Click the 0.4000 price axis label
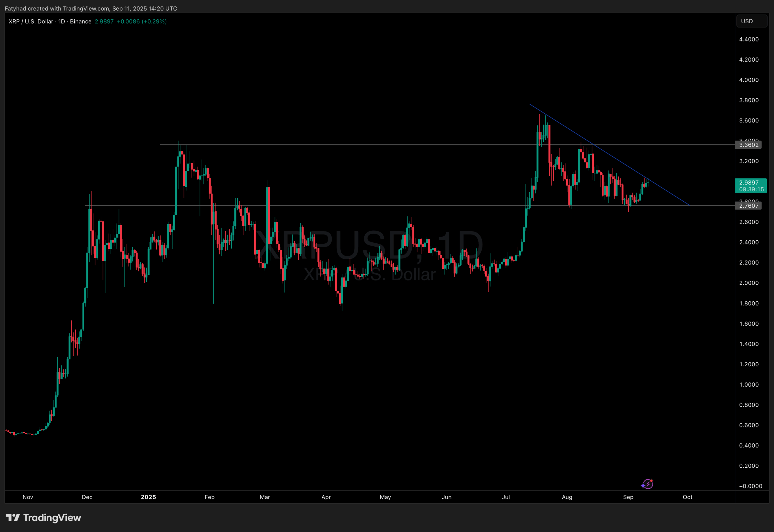This screenshot has width=774, height=532. coord(749,446)
